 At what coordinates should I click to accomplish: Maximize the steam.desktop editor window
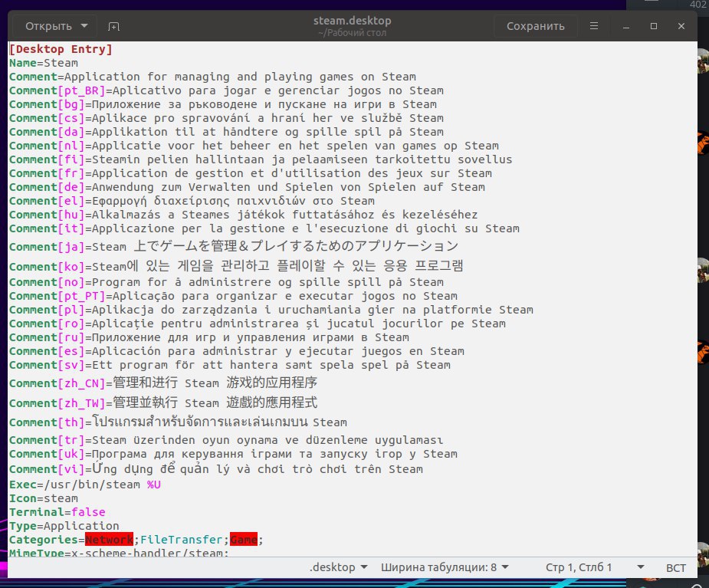coord(654,26)
